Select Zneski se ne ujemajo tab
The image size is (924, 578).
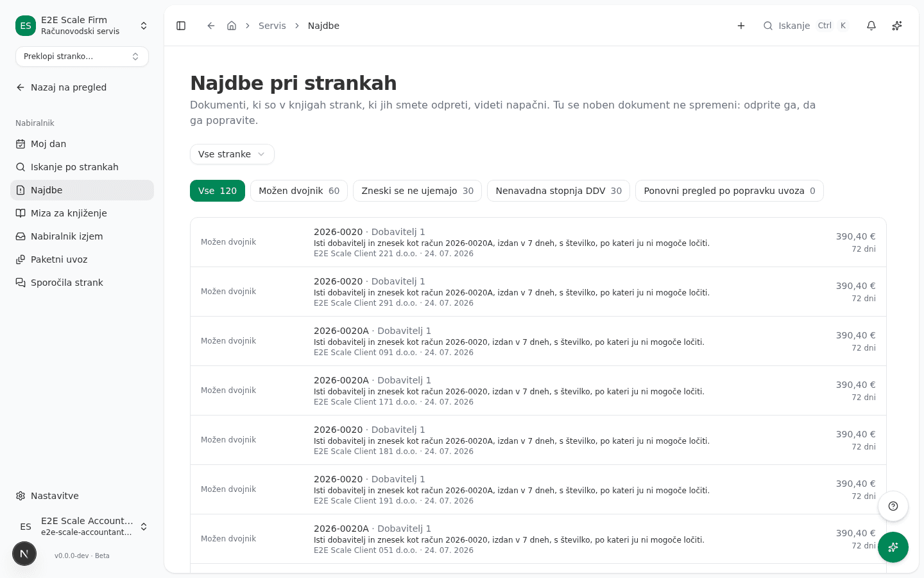click(417, 191)
